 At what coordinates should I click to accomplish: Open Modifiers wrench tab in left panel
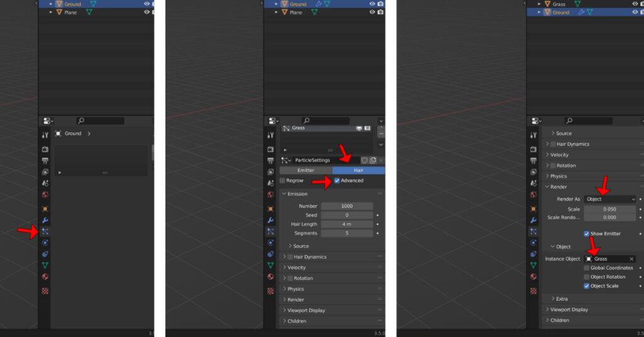(x=45, y=221)
